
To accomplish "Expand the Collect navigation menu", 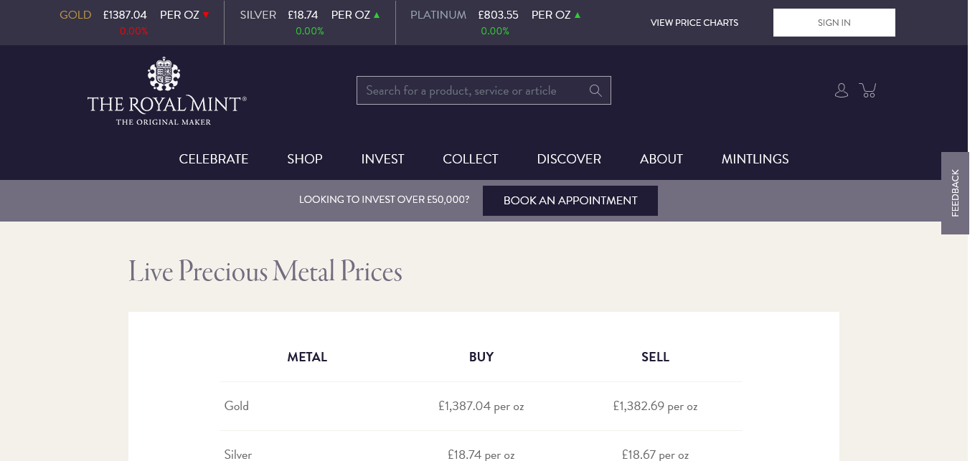I will click(x=471, y=159).
